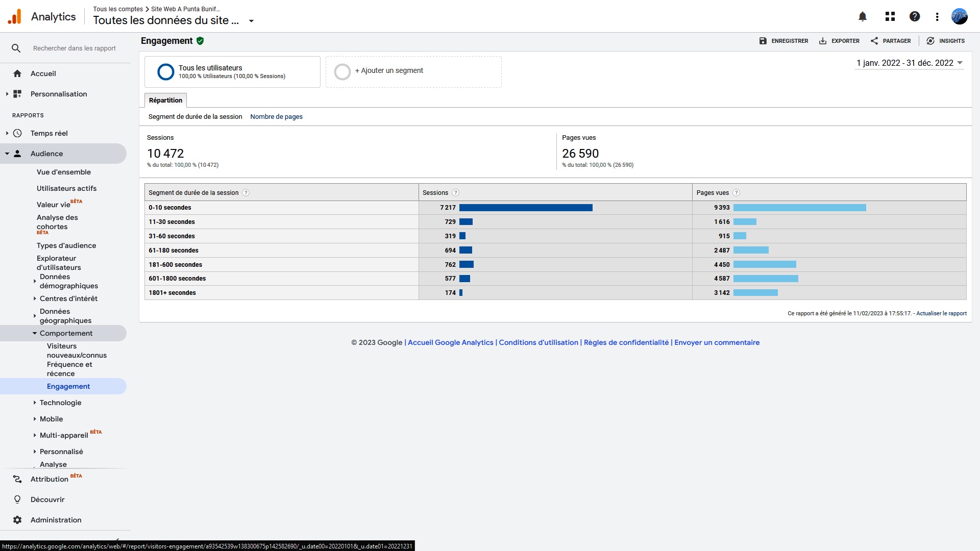Screen dimensions: 980x551
Task: Click the Temps réel clock icon
Action: (17, 133)
